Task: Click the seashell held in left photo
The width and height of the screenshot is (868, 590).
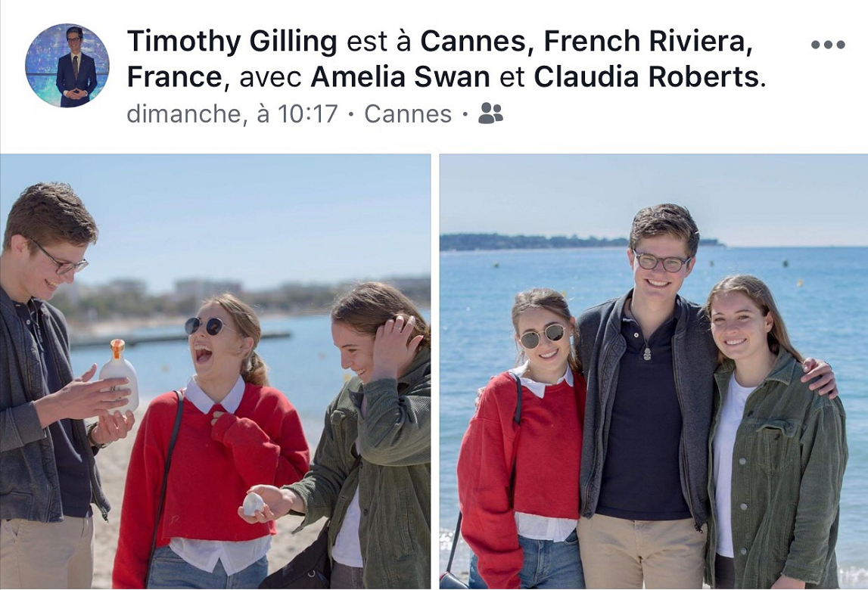Action: tap(254, 504)
